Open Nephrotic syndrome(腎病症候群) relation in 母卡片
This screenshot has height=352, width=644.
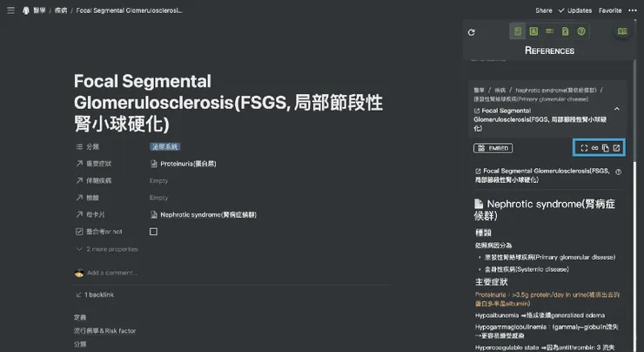204,214
